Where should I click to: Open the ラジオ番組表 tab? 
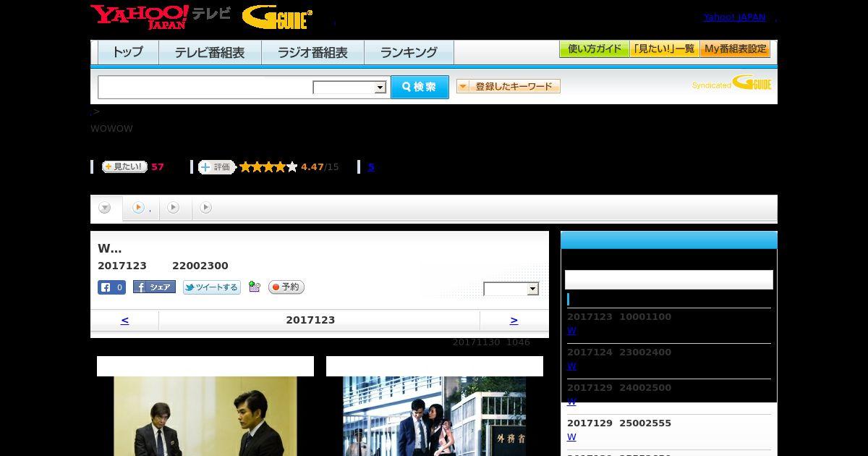[x=312, y=53]
